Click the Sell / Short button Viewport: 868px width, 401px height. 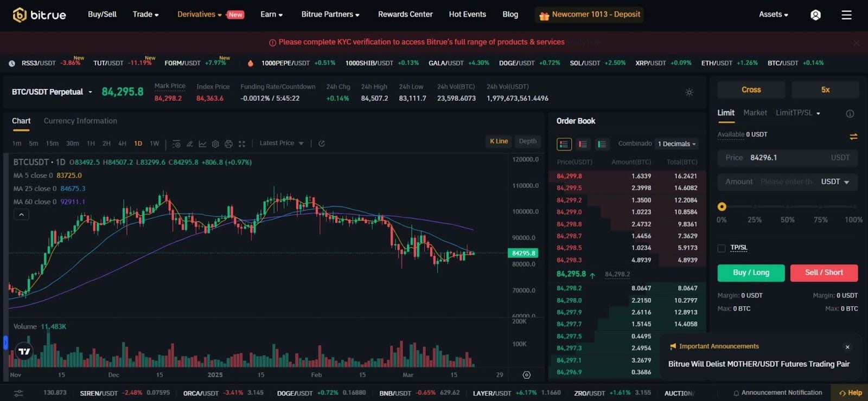[x=824, y=273]
